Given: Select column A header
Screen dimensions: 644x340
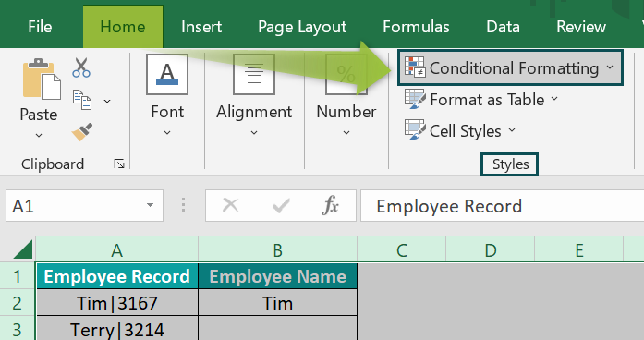Looking at the screenshot, I should click(x=117, y=249).
